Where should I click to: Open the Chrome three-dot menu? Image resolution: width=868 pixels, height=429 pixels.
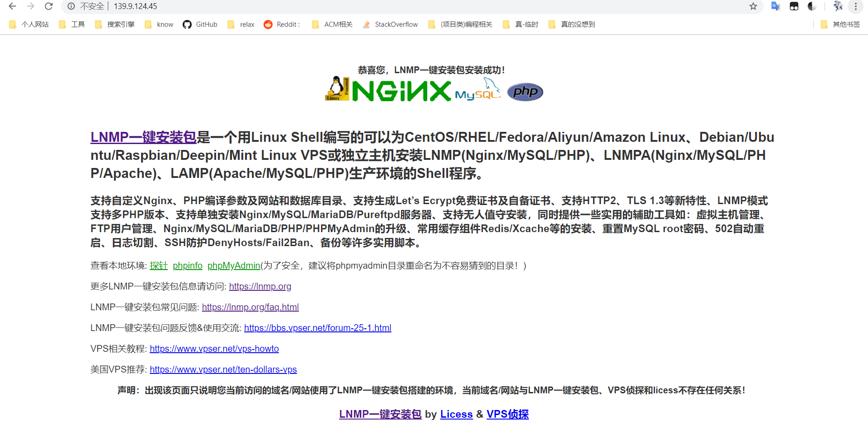tap(855, 6)
